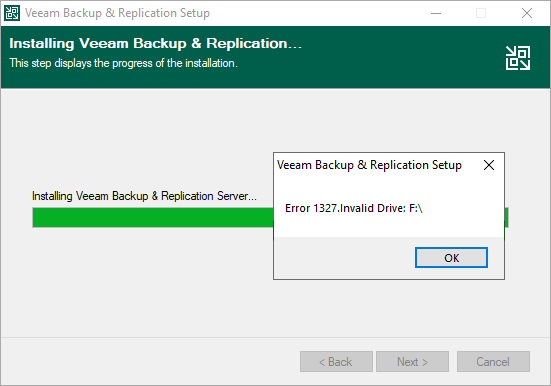
Task: Click 'Installing Veeam Backup & Replication Server...' label
Action: pos(144,196)
